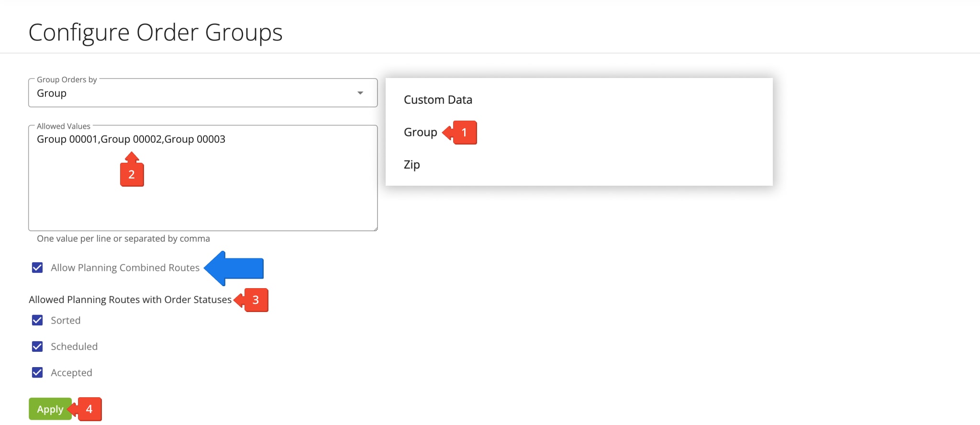Click 'Allowed Planning Routes with Order Statuses' label

(130, 300)
